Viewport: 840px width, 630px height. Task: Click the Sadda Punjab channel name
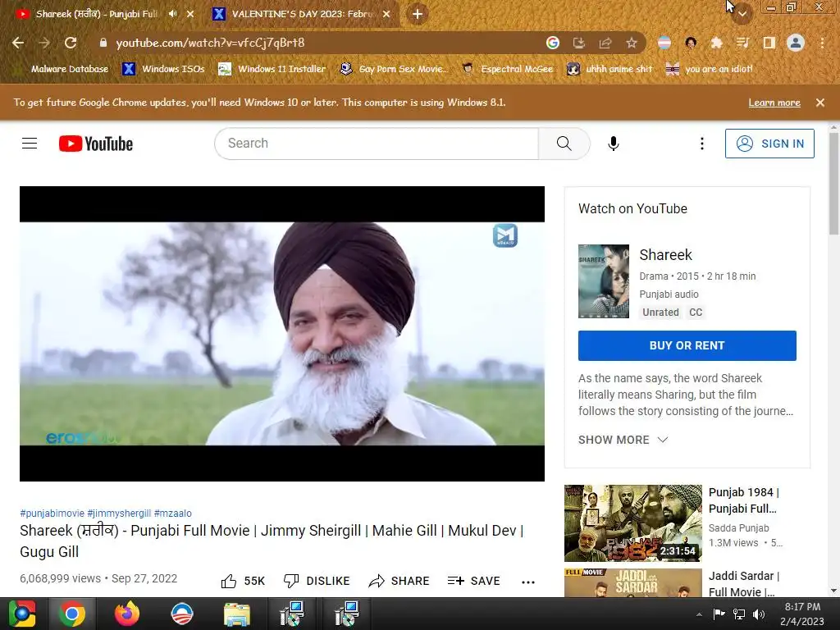tap(738, 528)
